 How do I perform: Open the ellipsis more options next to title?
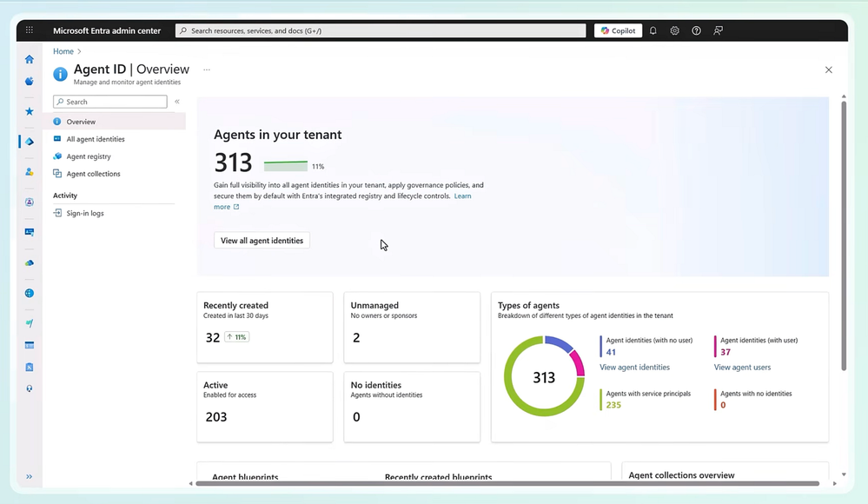[207, 70]
